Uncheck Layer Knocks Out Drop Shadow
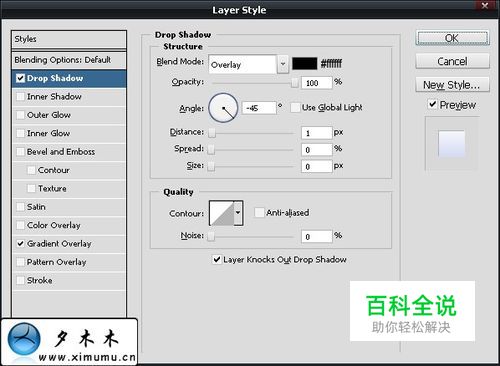 217,259
